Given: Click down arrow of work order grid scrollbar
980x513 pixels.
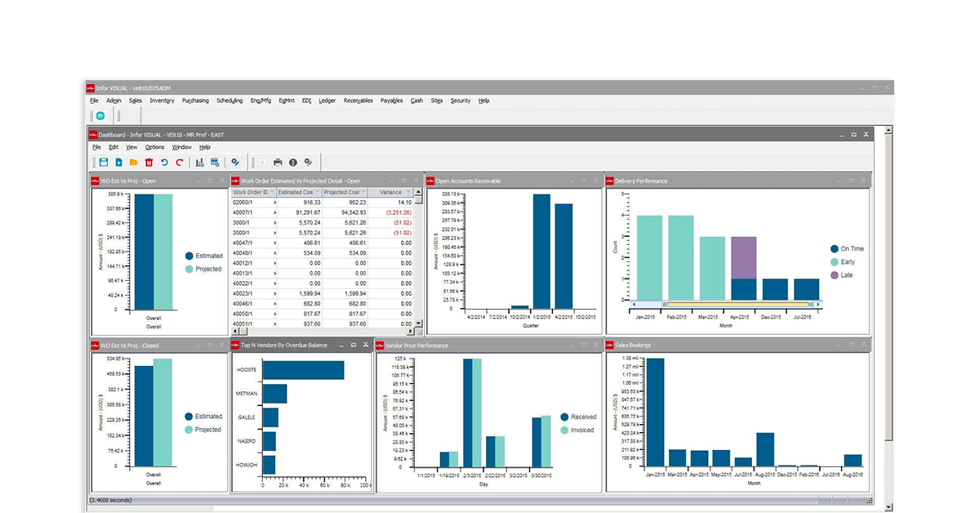Looking at the screenshot, I should (x=419, y=323).
